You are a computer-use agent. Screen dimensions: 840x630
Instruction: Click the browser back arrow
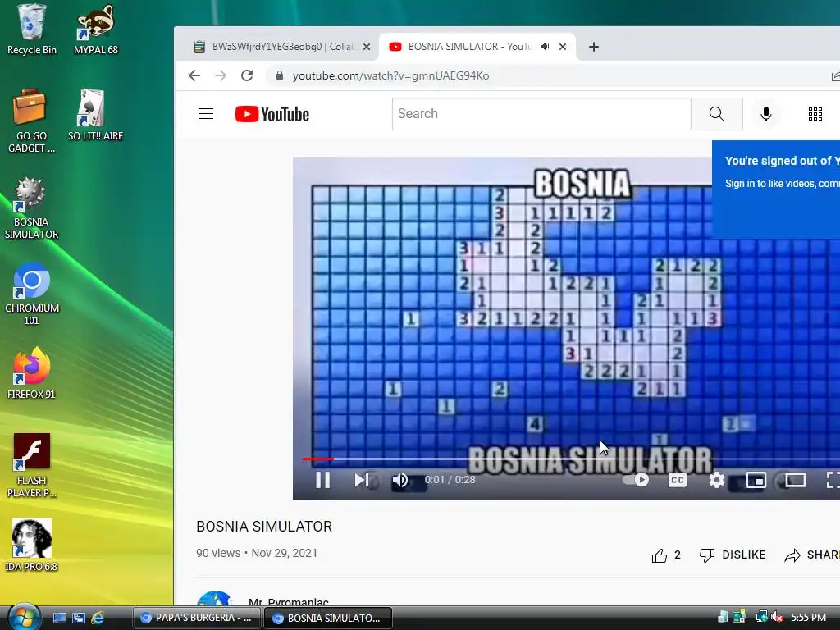194,75
